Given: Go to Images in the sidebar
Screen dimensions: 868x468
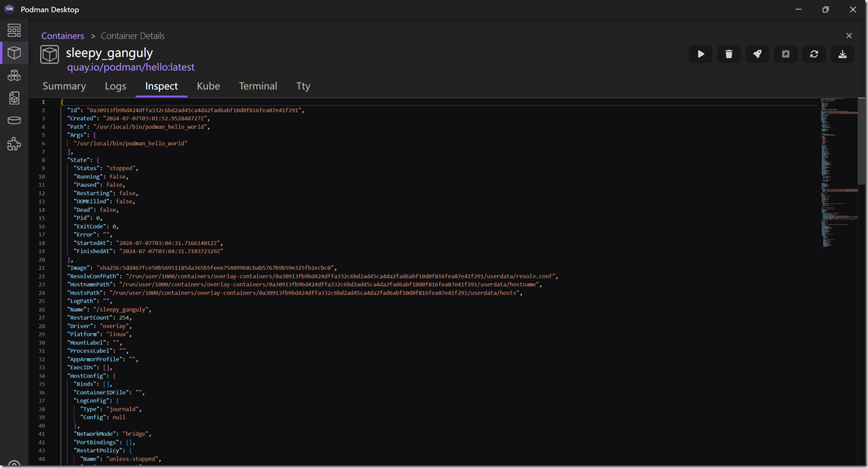Looking at the screenshot, I should (14, 98).
